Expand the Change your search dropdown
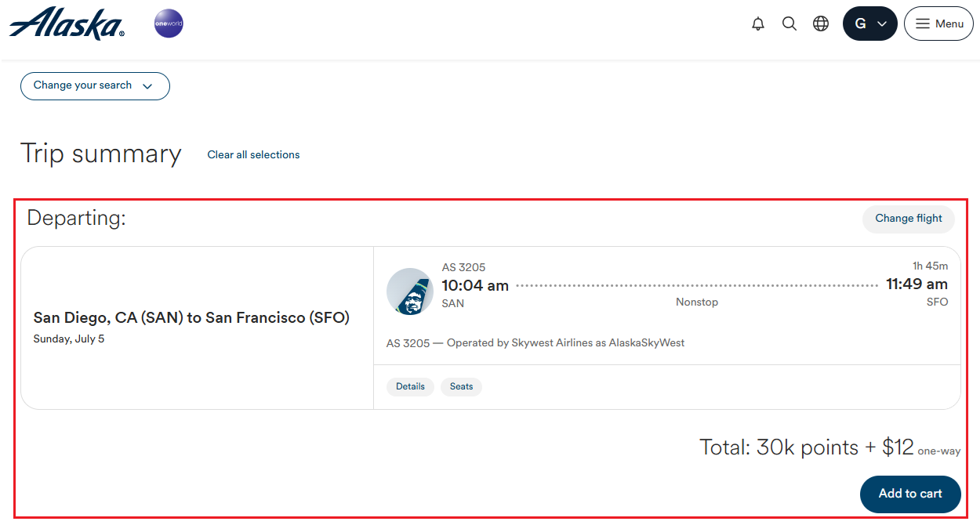The width and height of the screenshot is (980, 525). 95,86
